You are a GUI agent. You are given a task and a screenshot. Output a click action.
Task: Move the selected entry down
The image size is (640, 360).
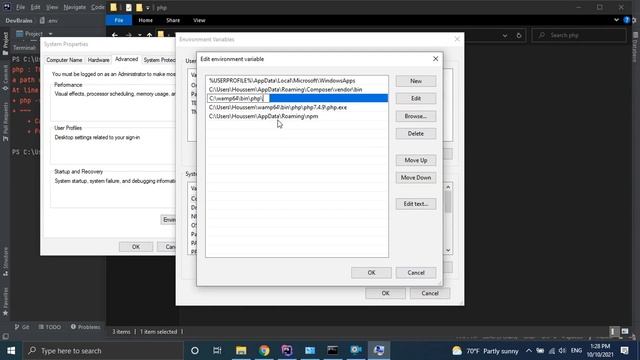[416, 178]
